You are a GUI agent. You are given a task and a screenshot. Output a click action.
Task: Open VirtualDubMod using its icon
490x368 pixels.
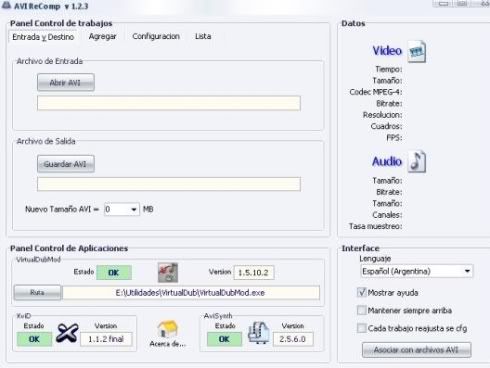pos(168,273)
